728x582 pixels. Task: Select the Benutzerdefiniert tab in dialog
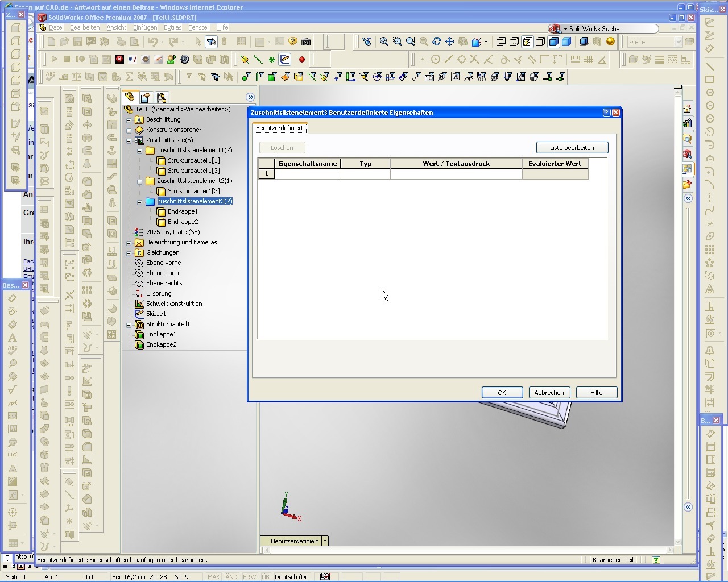(279, 128)
